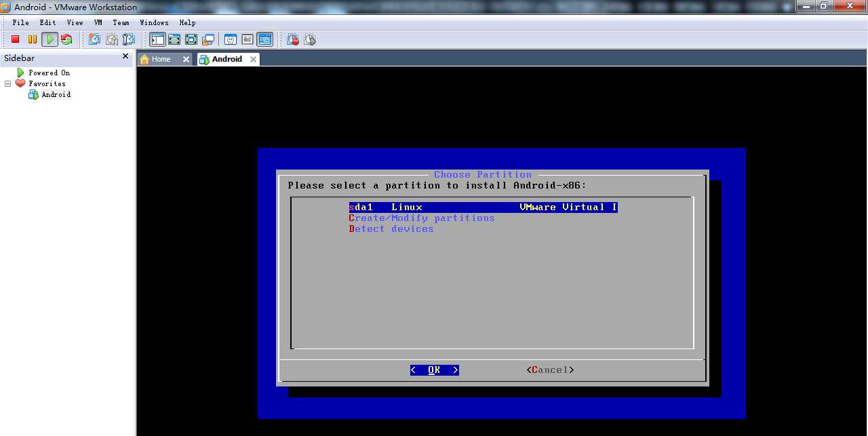Minimize the VMware Workstation window

click(x=806, y=5)
